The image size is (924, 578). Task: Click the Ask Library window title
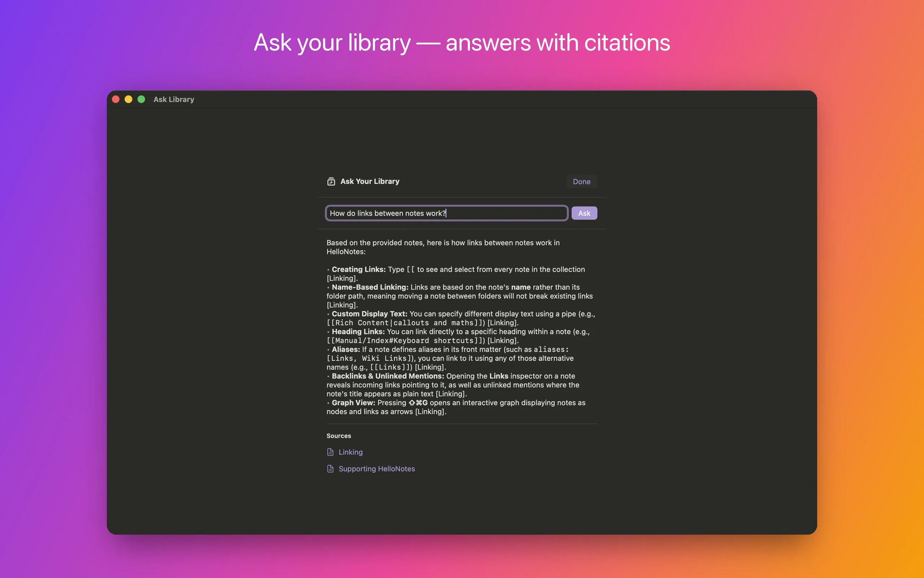coord(174,99)
